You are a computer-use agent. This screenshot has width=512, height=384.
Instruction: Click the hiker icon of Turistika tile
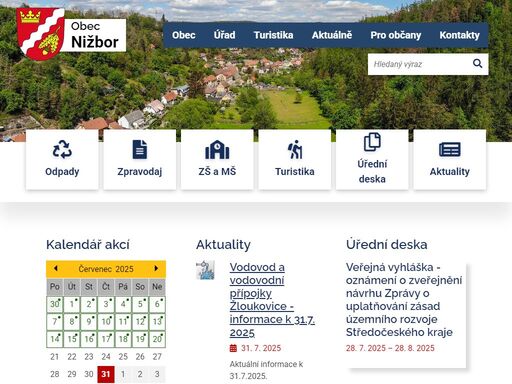coord(295,149)
